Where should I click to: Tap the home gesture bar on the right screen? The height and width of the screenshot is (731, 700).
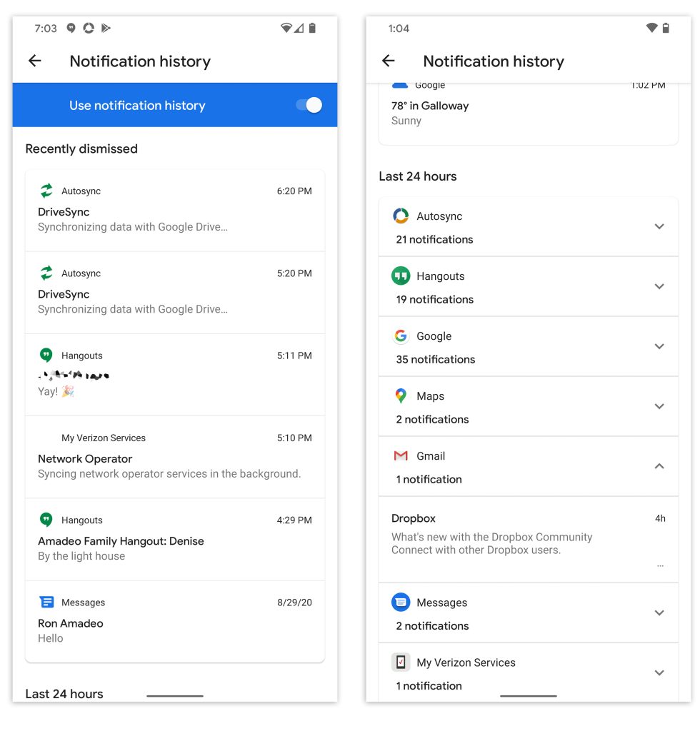pyautogui.click(x=529, y=695)
